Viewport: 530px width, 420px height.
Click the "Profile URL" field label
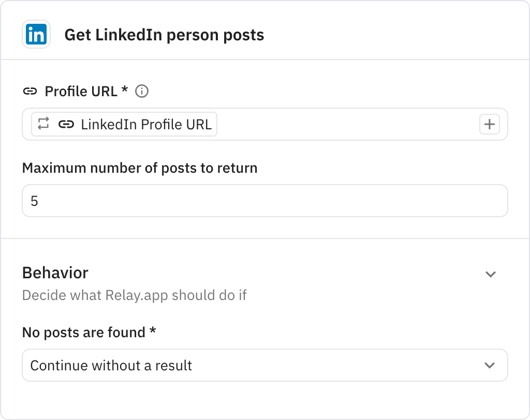click(81, 92)
